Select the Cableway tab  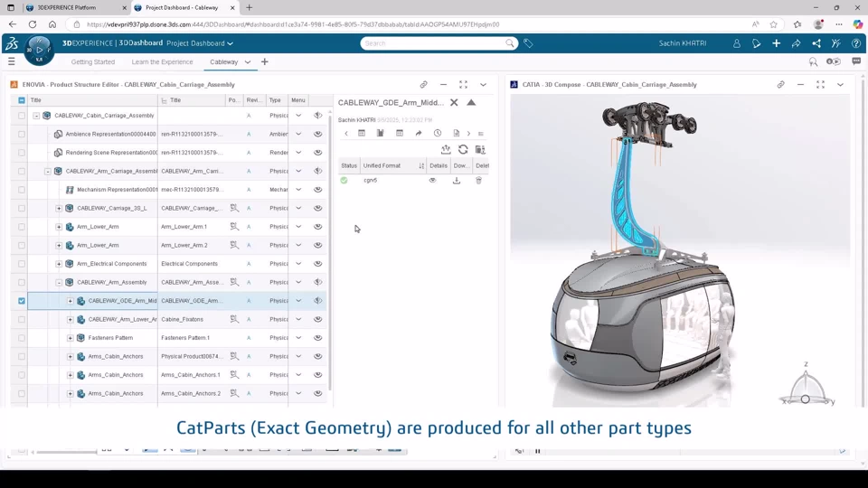(223, 62)
